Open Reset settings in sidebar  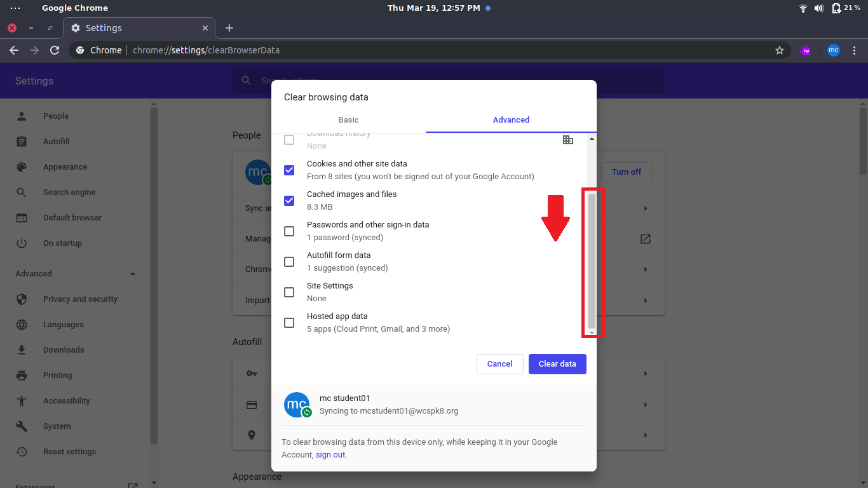pos(69,452)
